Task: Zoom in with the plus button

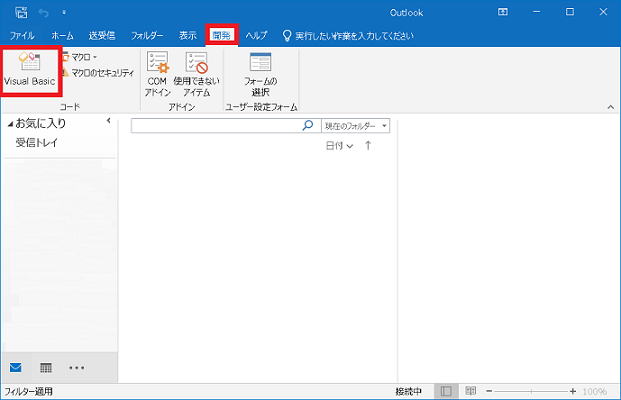Action: pyautogui.click(x=573, y=391)
